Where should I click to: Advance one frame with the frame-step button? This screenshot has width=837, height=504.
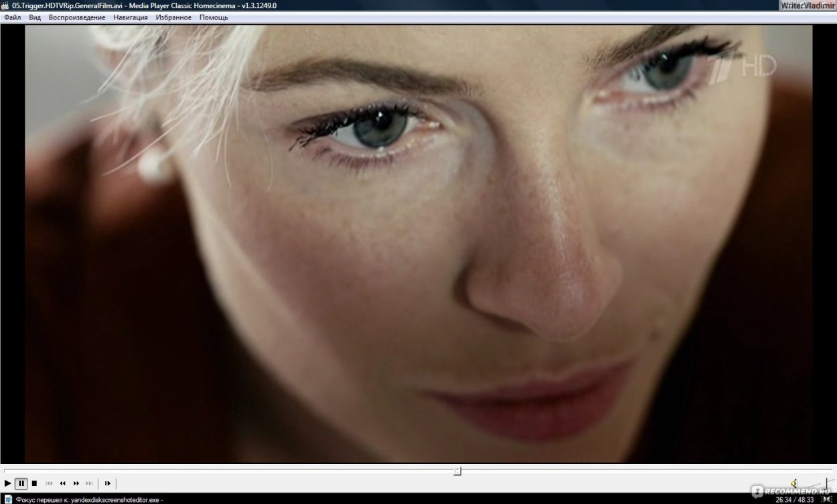(x=107, y=483)
